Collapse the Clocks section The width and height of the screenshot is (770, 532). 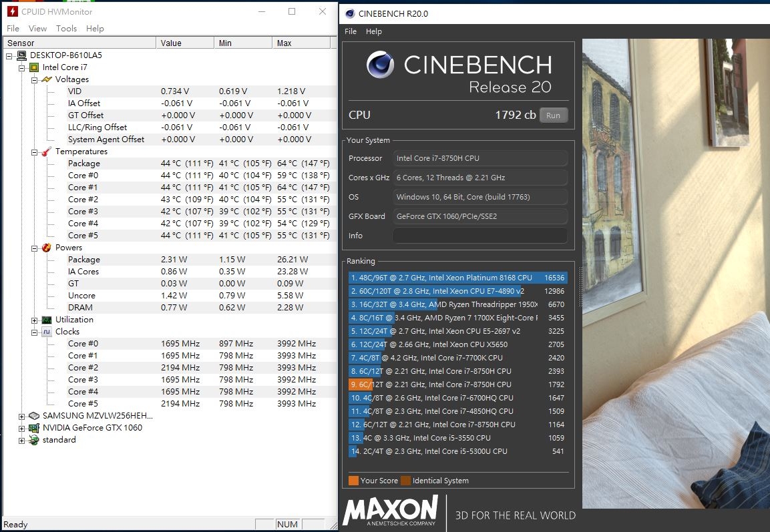[34, 332]
